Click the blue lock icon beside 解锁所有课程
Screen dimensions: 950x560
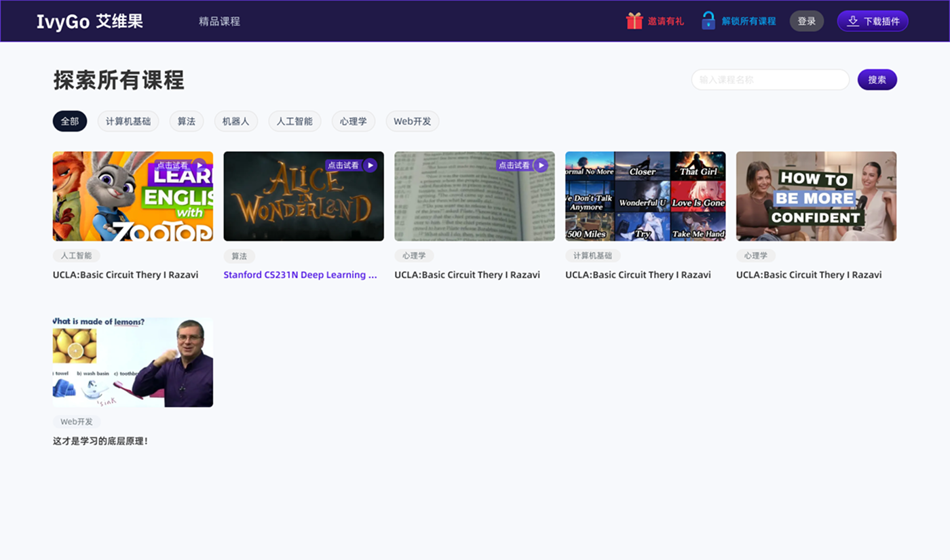[x=708, y=20]
